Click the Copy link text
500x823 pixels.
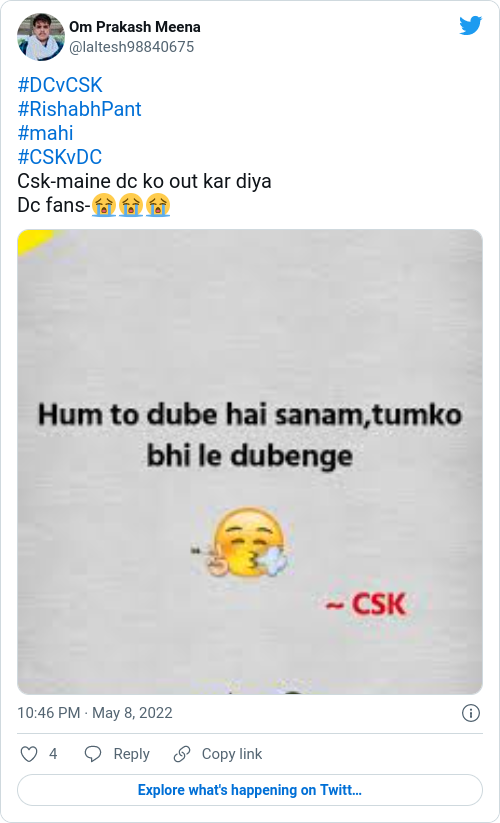[232, 754]
